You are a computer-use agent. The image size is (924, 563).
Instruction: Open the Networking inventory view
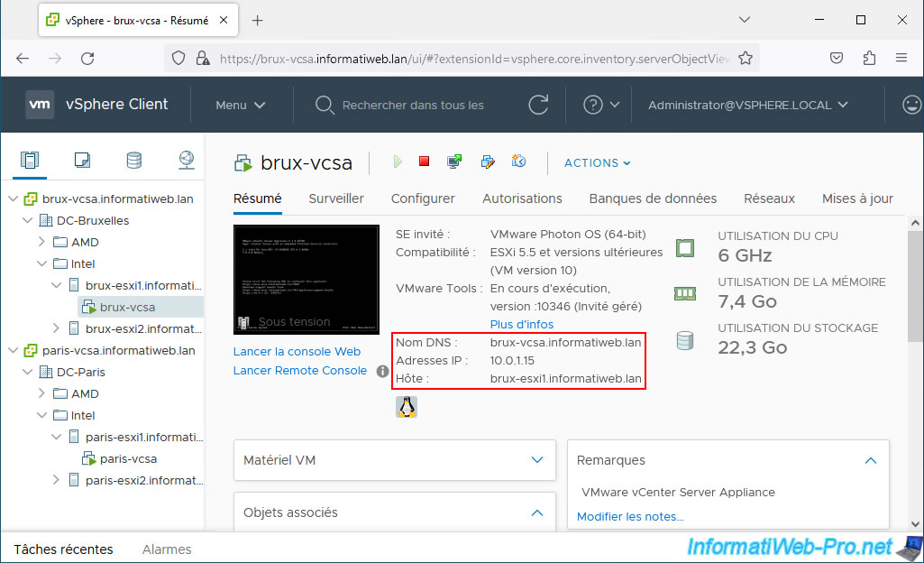[187, 160]
